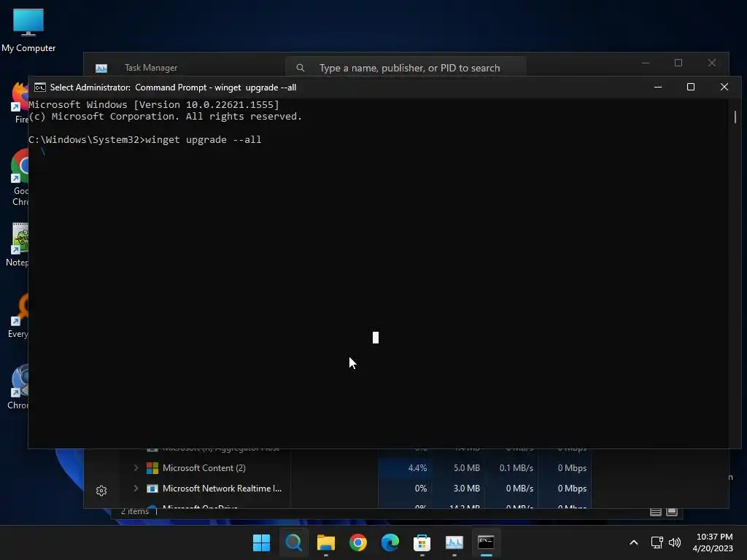Expand Microsoft Network Realtime process row

136,488
